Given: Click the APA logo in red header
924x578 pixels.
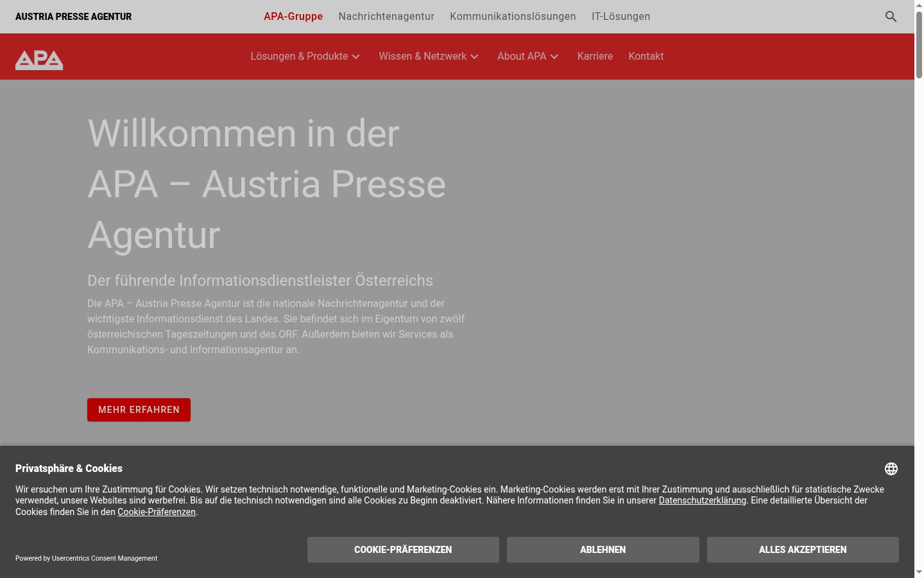Looking at the screenshot, I should tap(39, 60).
